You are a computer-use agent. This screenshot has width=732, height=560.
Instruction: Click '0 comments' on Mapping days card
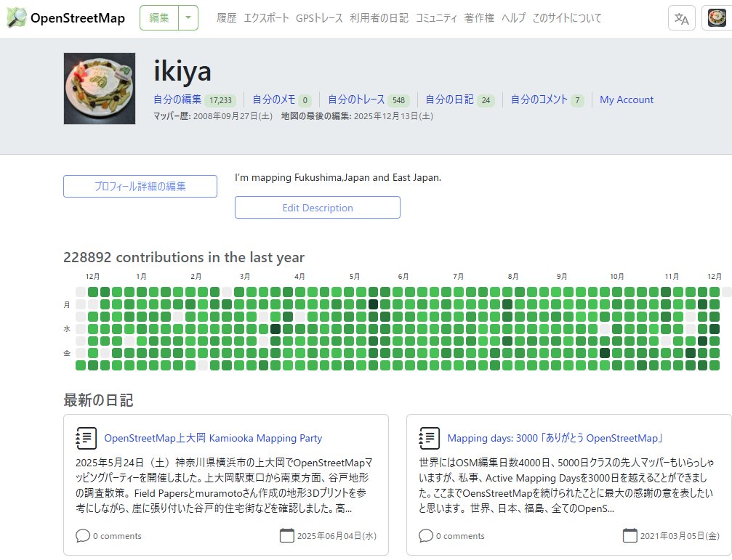point(460,536)
